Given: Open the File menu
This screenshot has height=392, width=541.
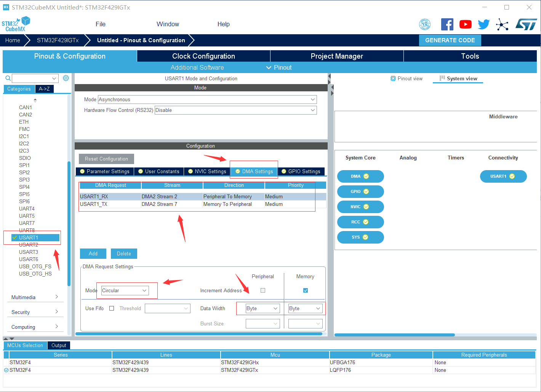Looking at the screenshot, I should pyautogui.click(x=101, y=24).
